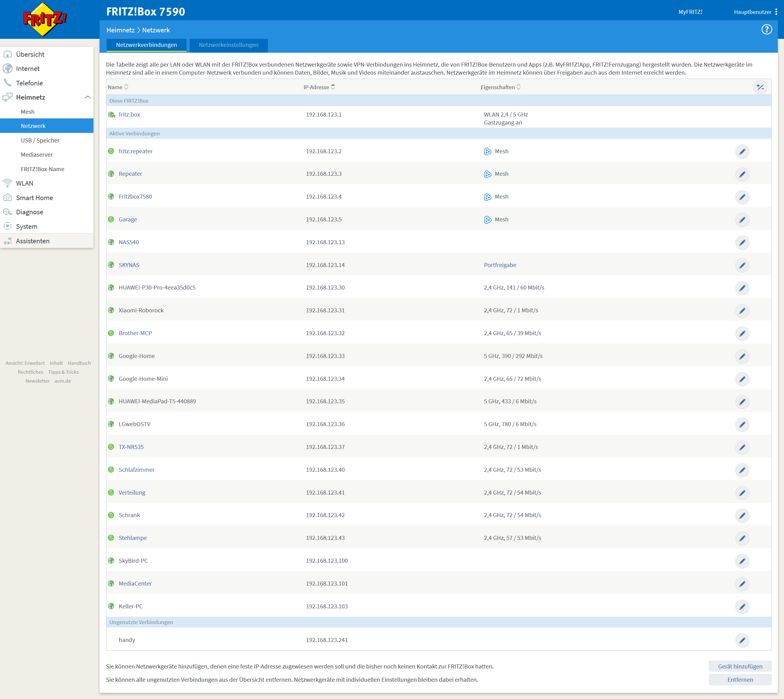Sort table by IP-Adresse column
Image resolution: width=784 pixels, height=699 pixels.
pos(319,87)
